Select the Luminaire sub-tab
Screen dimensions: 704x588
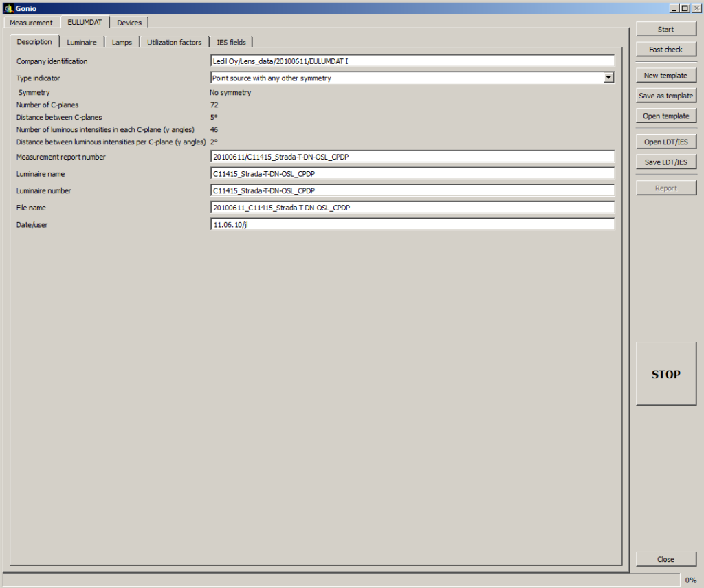tap(82, 42)
